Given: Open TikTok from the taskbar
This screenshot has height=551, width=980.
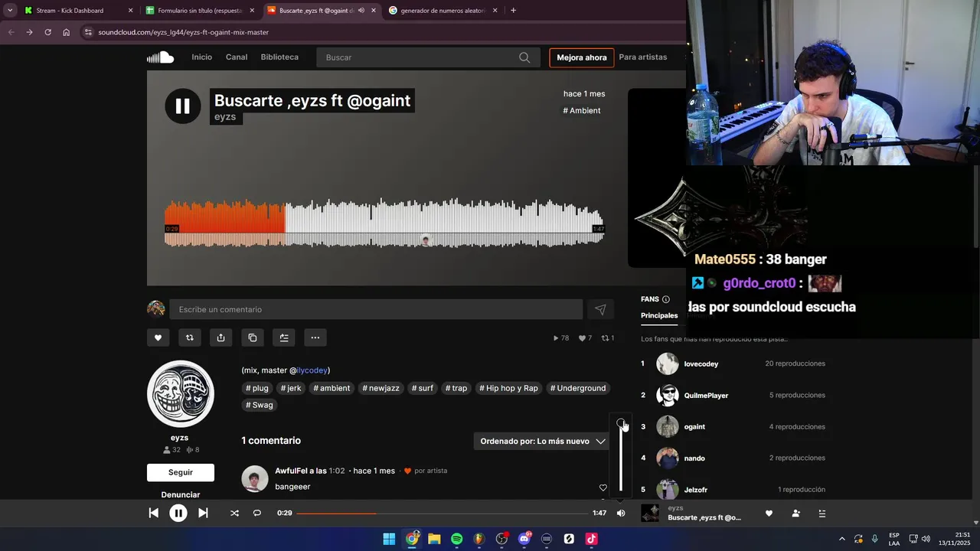Looking at the screenshot, I should coord(591,539).
